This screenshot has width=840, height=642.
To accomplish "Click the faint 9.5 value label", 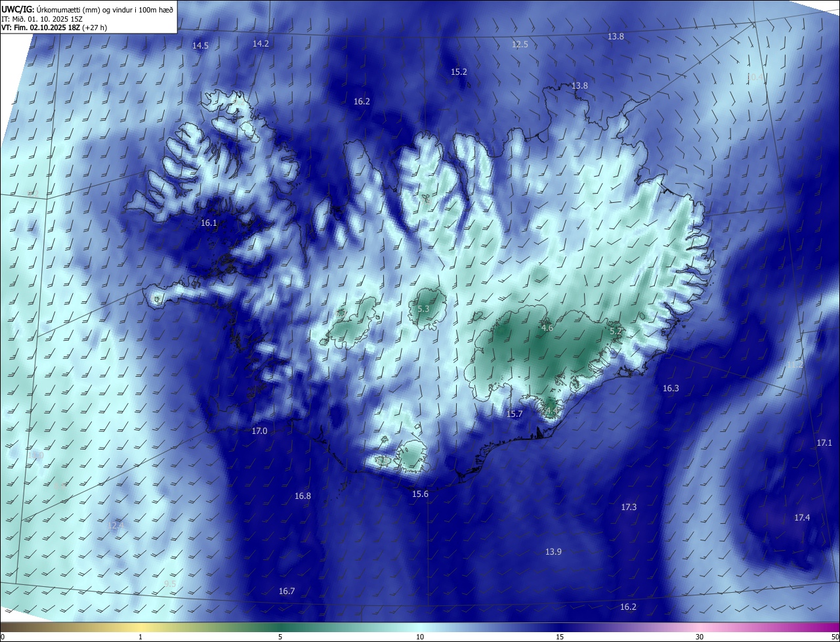I will coord(170,584).
